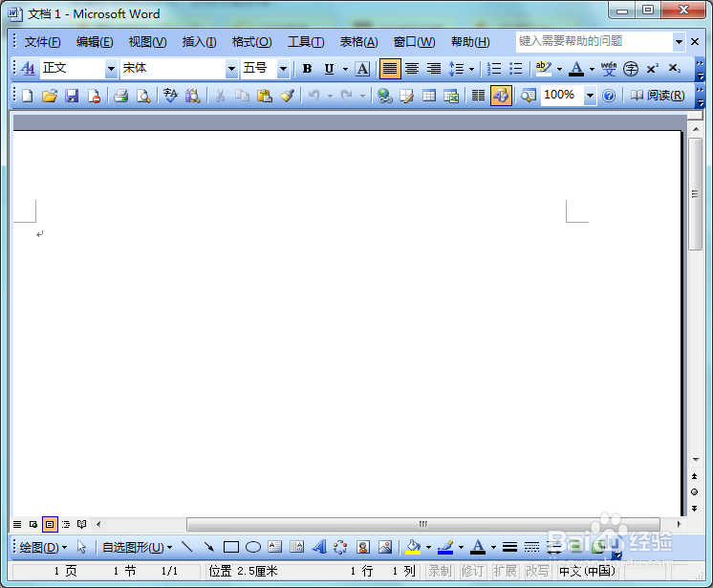
Task: Expand font color dropdown arrow in formatting toolbar
Action: pyautogui.click(x=592, y=69)
